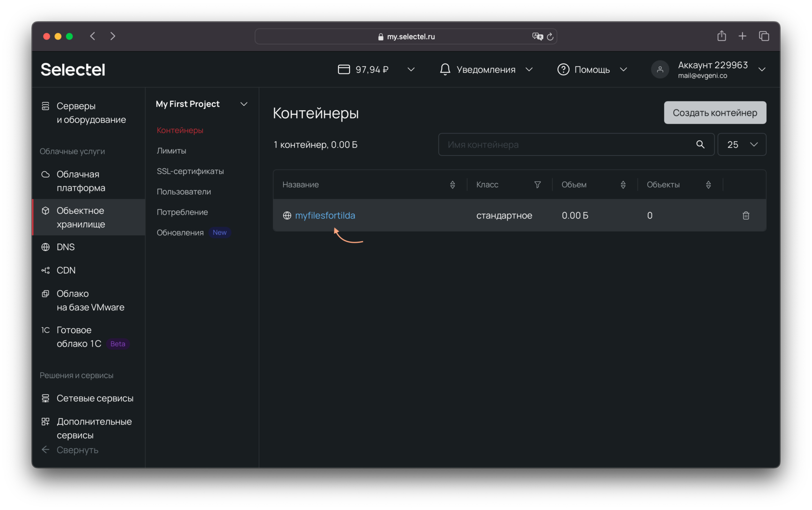
Task: Open the balance 97,94 ₽ dropdown
Action: coord(411,70)
